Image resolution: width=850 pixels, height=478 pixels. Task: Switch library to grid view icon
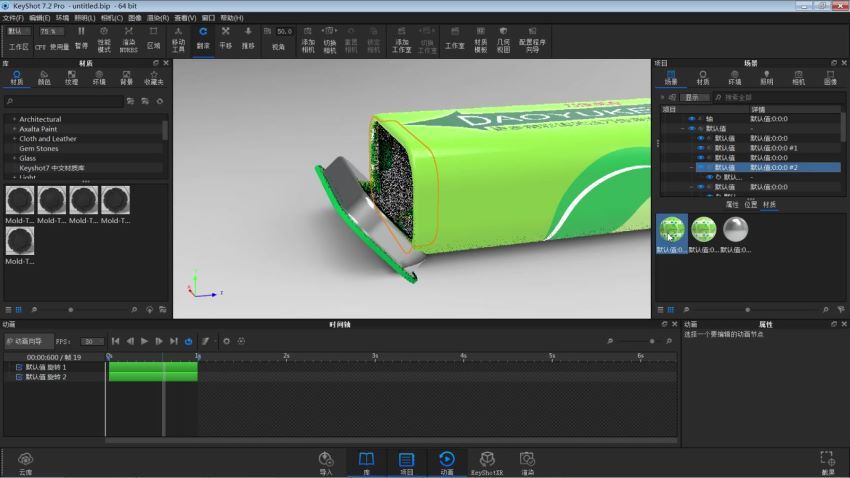[18, 309]
